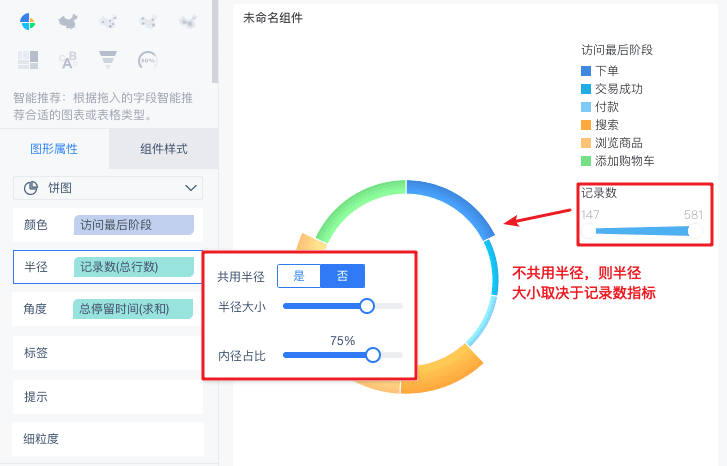This screenshot has width=727, height=466.
Task: Click the orange 搜索 donut segment at bottom
Action: coord(443,374)
